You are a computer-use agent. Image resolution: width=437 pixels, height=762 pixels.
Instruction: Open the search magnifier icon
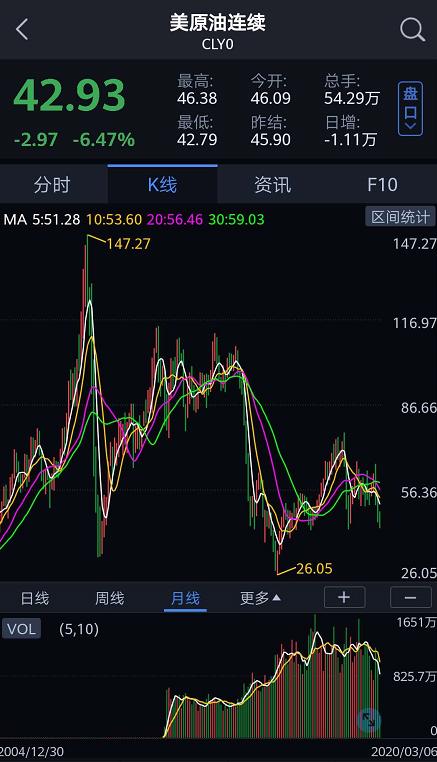click(412, 30)
